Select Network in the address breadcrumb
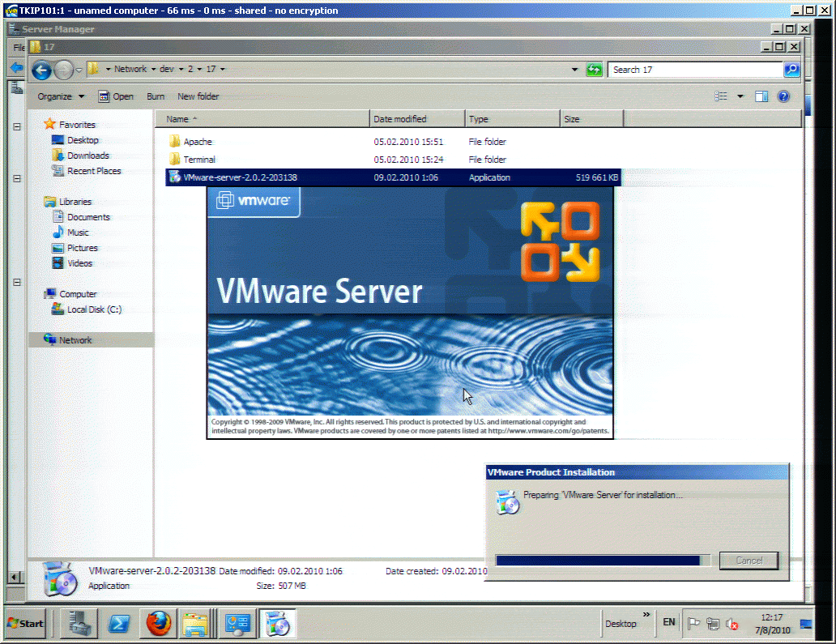 point(130,70)
